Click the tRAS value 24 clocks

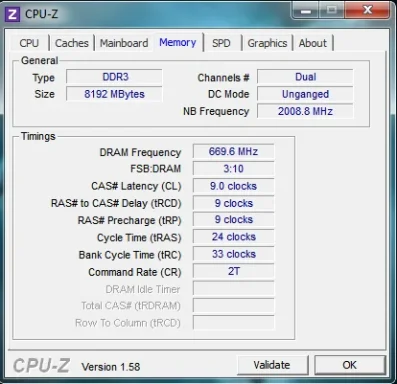[x=234, y=237]
